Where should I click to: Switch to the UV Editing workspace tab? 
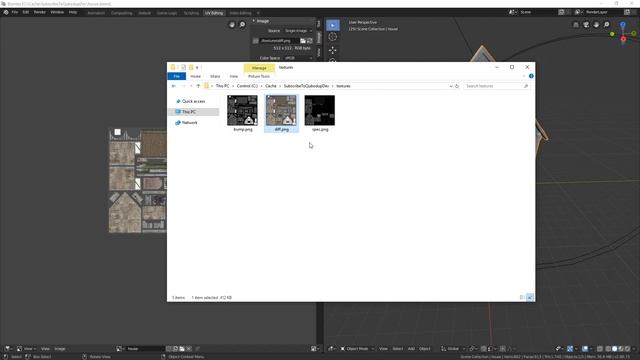point(214,13)
